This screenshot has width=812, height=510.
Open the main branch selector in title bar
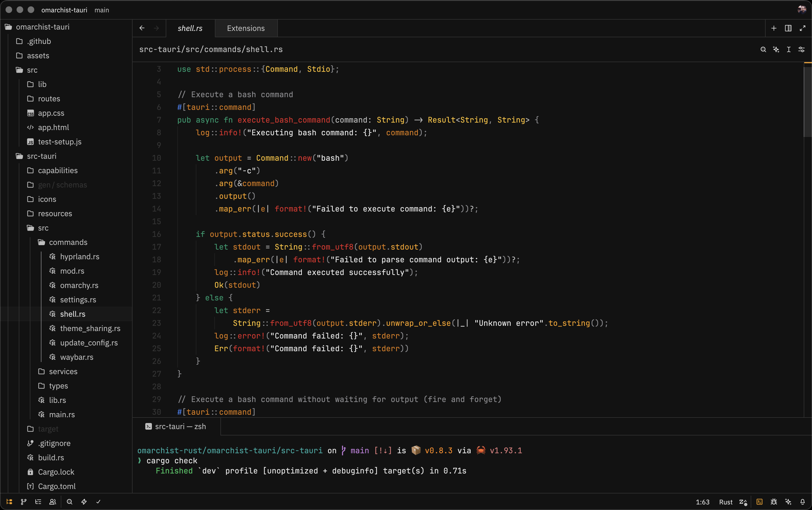(102, 10)
